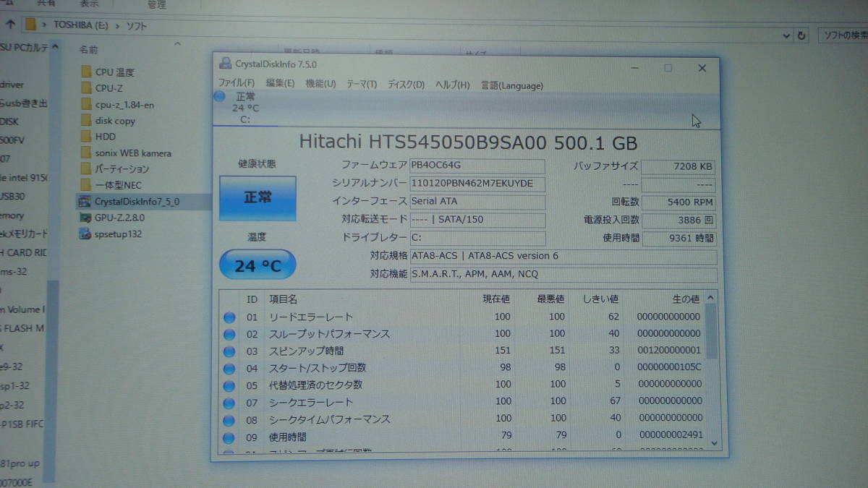The width and height of the screenshot is (868, 488).
Task: Click the blue status dot for シークタイムパフォーマンス
Action: (x=229, y=420)
